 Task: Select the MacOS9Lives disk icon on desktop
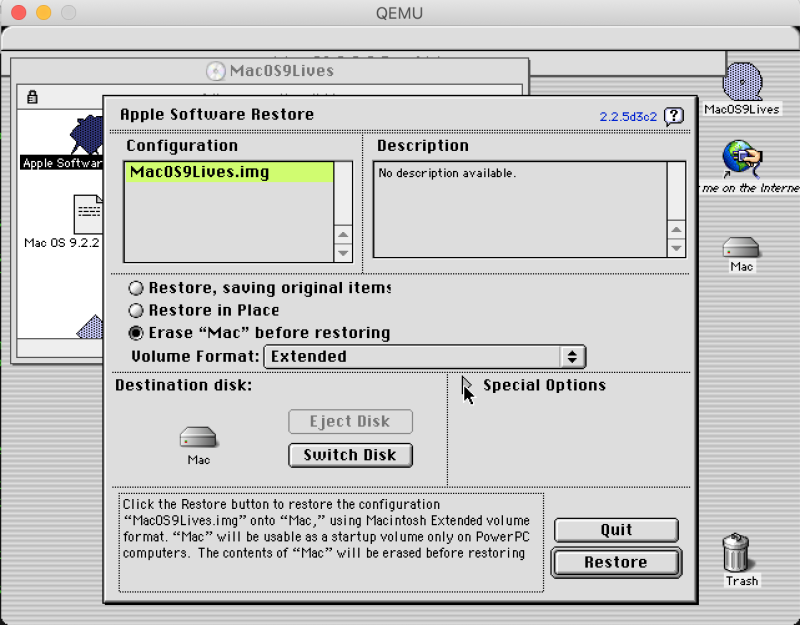point(742,82)
